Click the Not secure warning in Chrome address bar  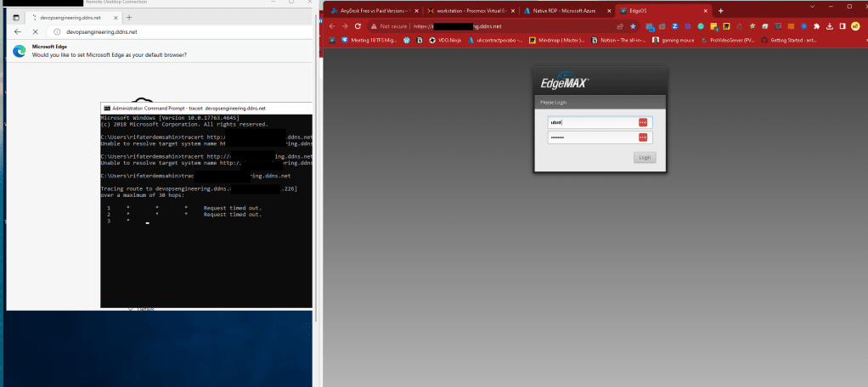(x=390, y=26)
